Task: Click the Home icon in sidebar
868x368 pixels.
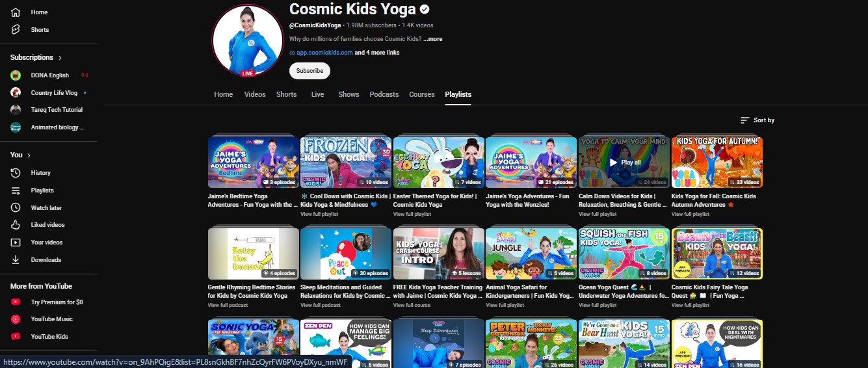Action: coord(16,12)
